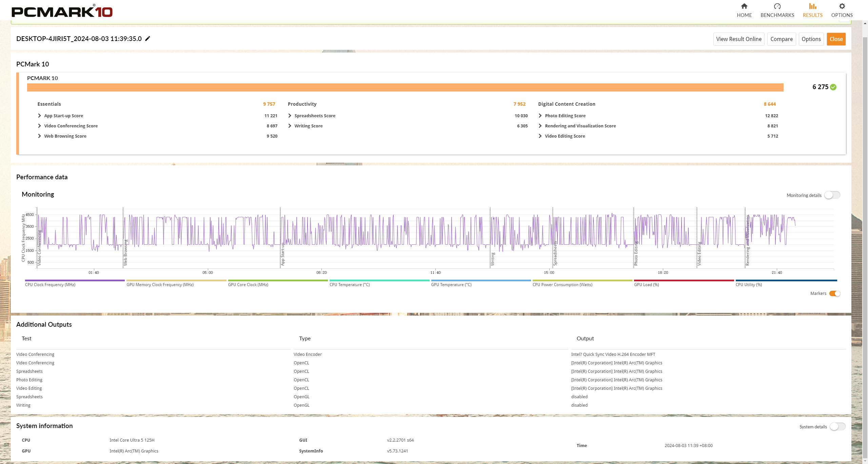868x464 pixels.
Task: Enable the Monitoring details toggle
Action: point(832,195)
